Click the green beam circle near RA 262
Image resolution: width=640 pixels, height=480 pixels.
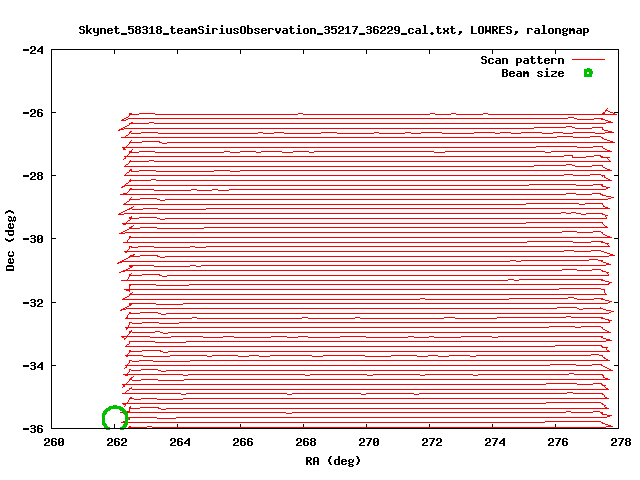point(115,418)
